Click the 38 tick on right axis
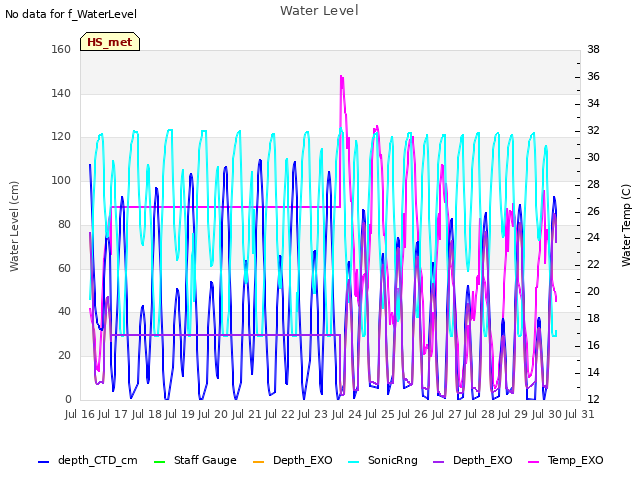Image resolution: width=640 pixels, height=480 pixels. tap(593, 49)
